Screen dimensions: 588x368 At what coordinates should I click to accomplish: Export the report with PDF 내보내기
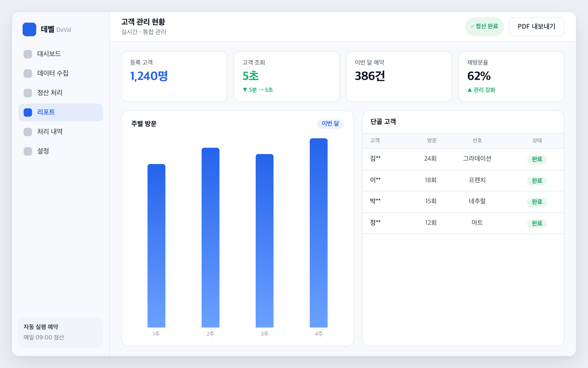tap(536, 27)
